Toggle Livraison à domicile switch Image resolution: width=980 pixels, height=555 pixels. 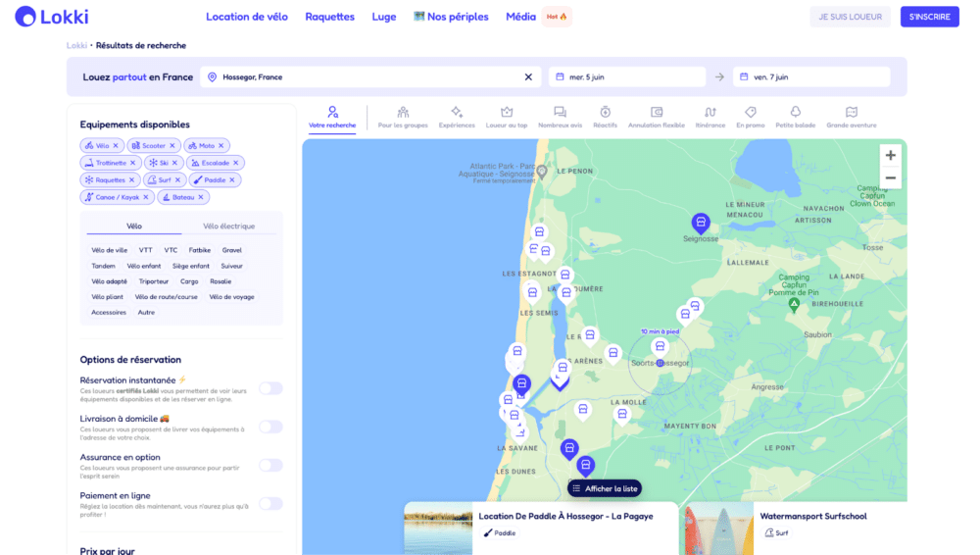coord(271,427)
